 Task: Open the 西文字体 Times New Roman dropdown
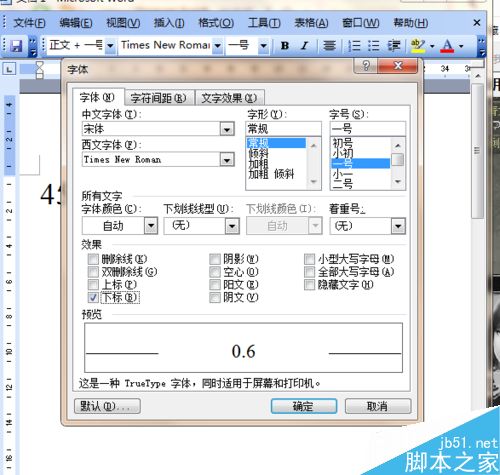[x=227, y=160]
